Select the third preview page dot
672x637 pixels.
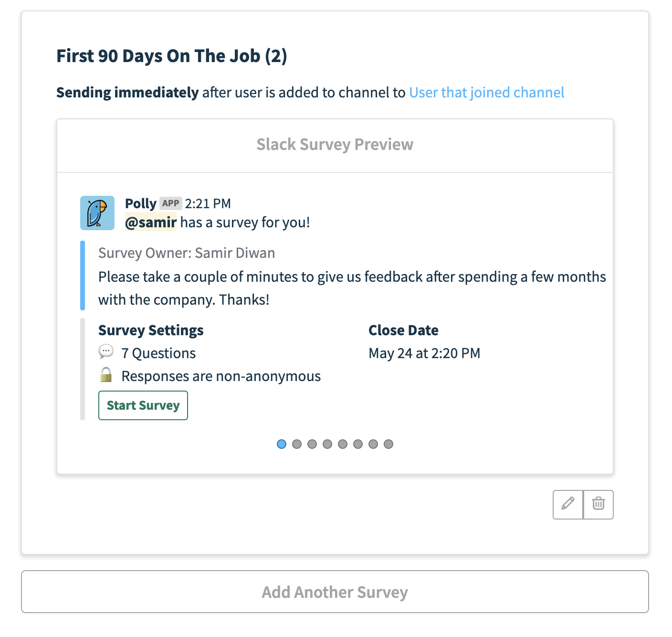coord(312,444)
